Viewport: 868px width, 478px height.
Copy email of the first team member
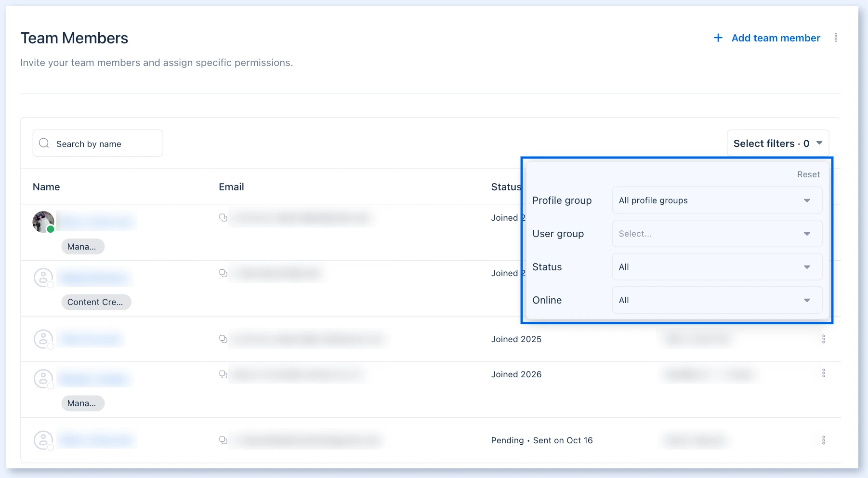(223, 217)
